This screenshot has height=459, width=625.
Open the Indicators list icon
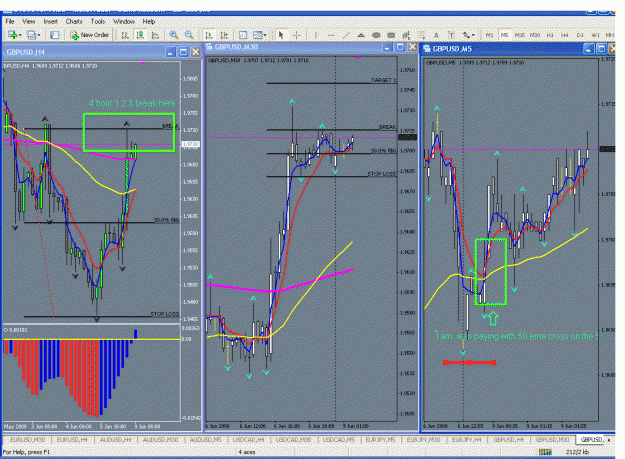pyautogui.click(x=243, y=35)
